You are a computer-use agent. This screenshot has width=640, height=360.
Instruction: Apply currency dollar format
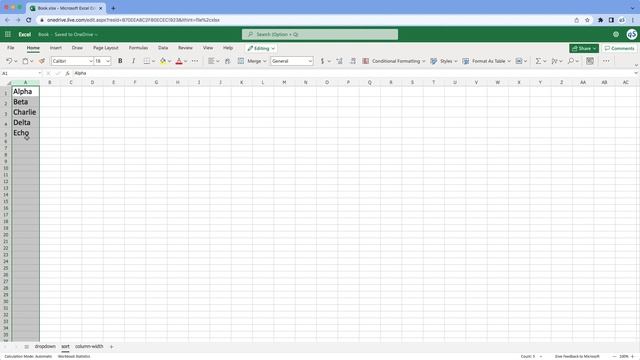[x=322, y=61]
